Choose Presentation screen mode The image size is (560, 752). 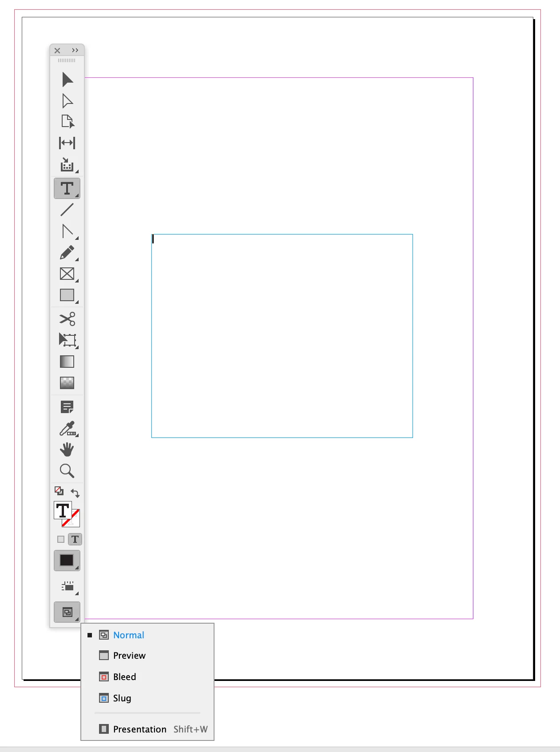point(147,729)
